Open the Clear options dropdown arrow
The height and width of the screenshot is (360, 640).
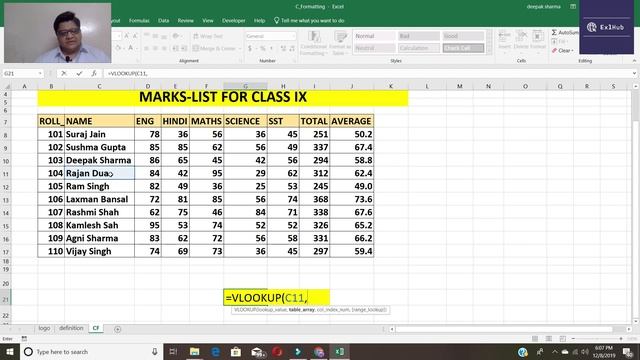(x=573, y=51)
